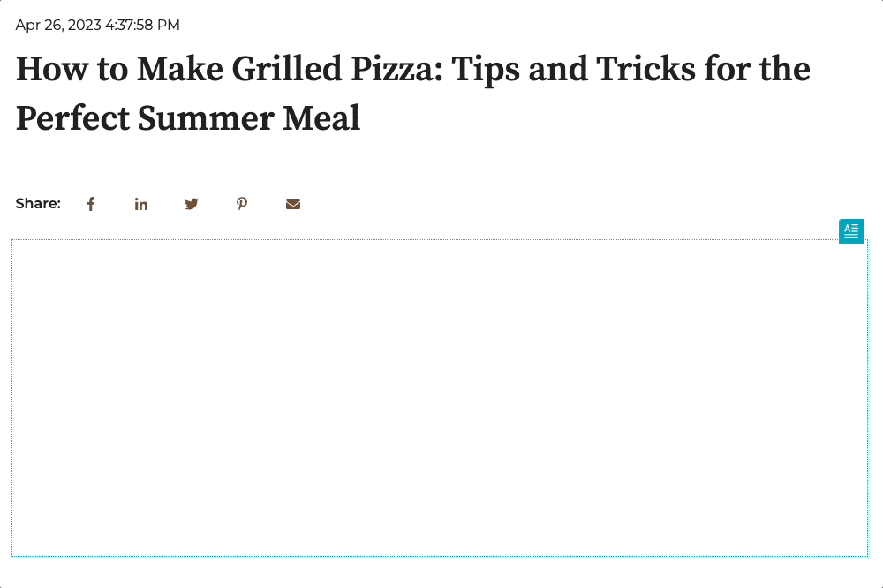The height and width of the screenshot is (588, 883).
Task: Share the post on LinkedIn
Action: 141,204
